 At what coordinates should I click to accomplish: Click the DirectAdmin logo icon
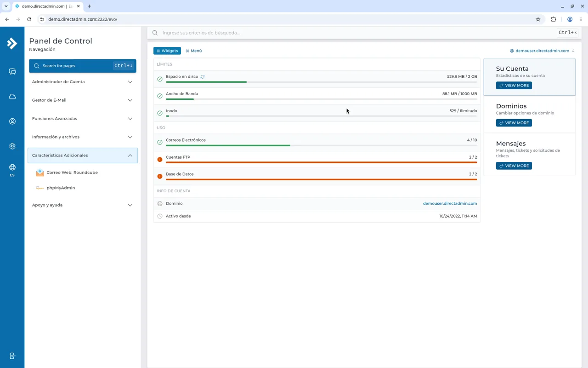12,43
